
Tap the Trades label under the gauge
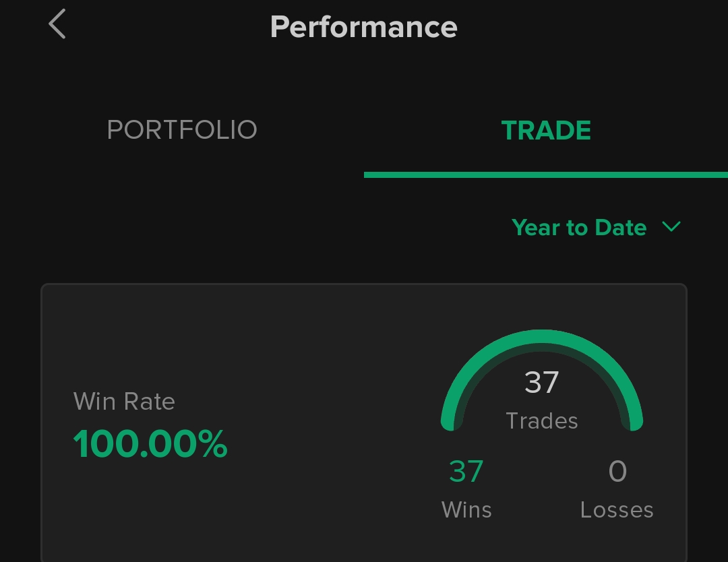[x=542, y=421]
